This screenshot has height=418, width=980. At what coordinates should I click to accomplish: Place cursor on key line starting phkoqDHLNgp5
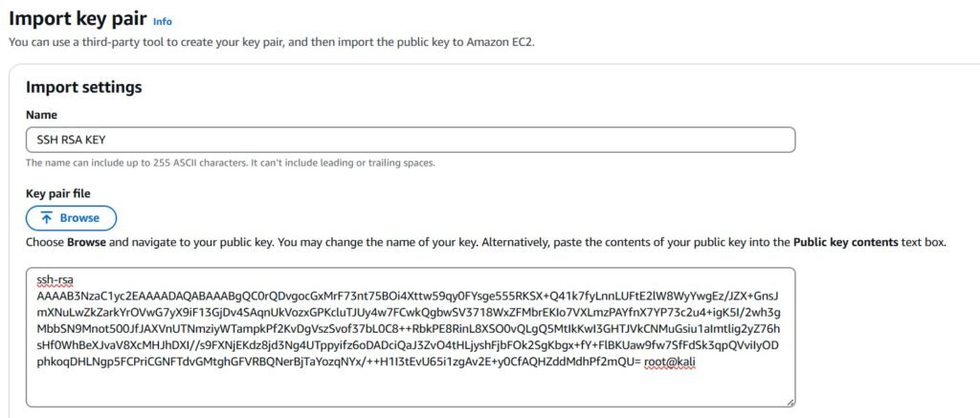[335, 362]
